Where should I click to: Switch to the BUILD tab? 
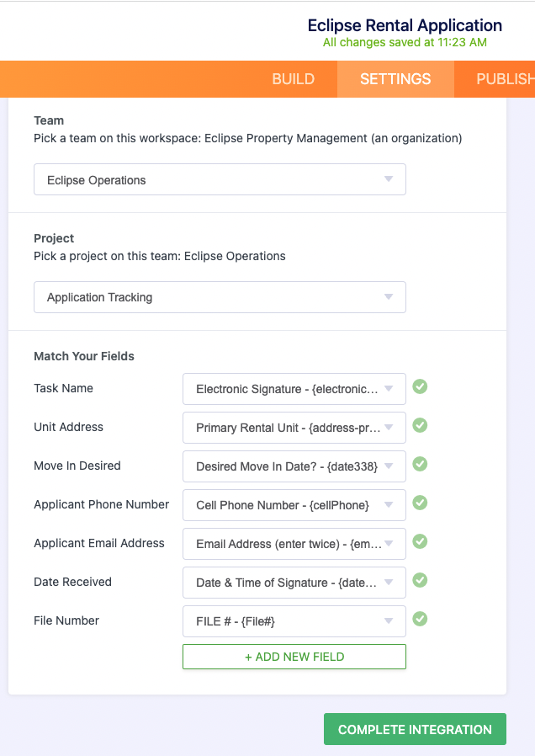(294, 79)
